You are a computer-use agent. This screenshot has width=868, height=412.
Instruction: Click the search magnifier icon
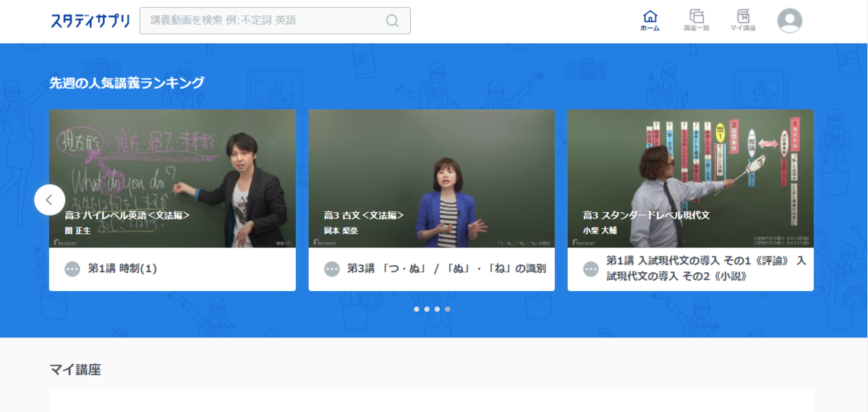[x=392, y=20]
